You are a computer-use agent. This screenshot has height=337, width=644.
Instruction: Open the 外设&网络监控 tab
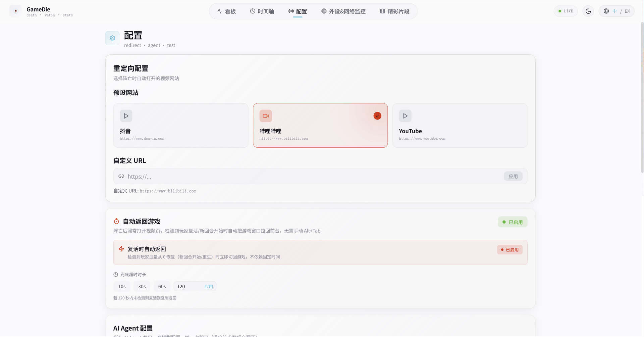tap(343, 11)
